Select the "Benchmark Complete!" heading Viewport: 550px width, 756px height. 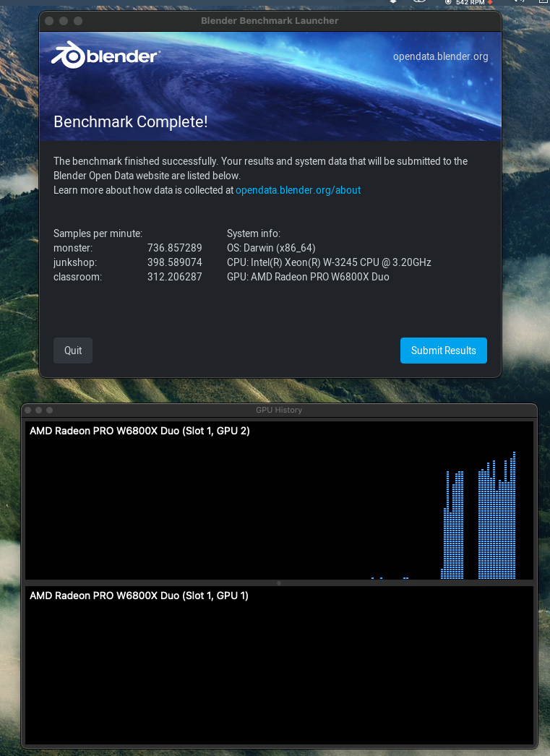click(131, 121)
